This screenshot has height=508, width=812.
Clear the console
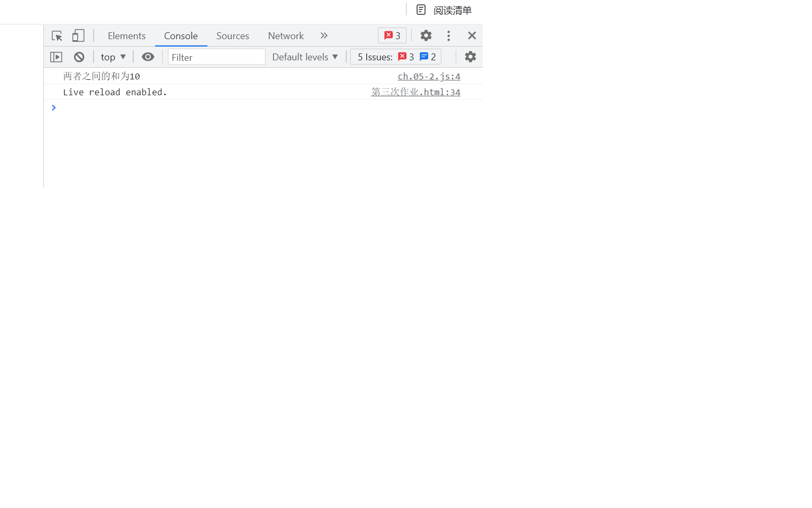[x=79, y=57]
